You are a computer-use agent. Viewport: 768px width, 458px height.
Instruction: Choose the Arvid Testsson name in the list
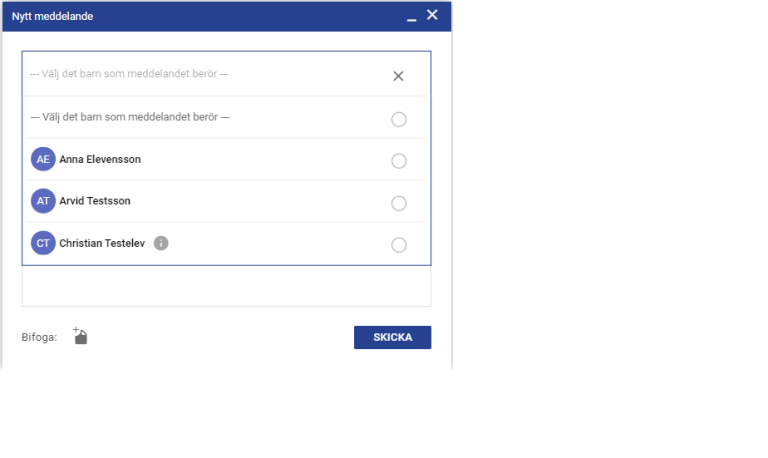(95, 202)
